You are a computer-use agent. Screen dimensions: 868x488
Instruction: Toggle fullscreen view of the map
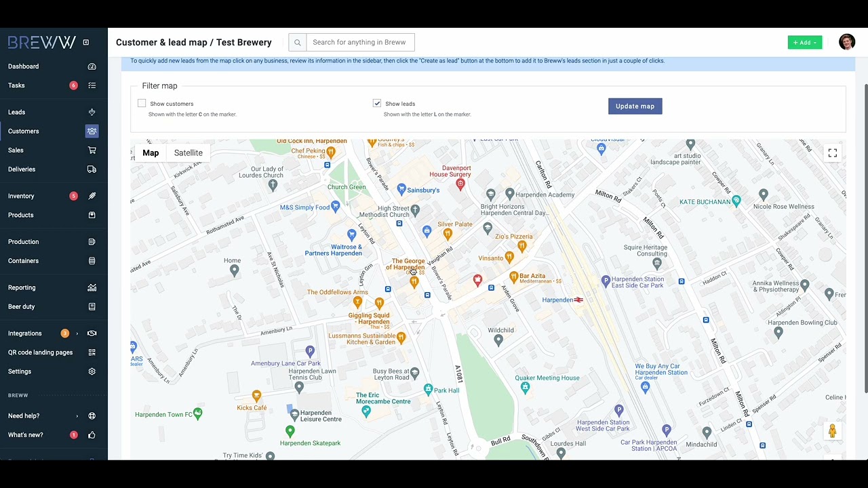tap(832, 153)
